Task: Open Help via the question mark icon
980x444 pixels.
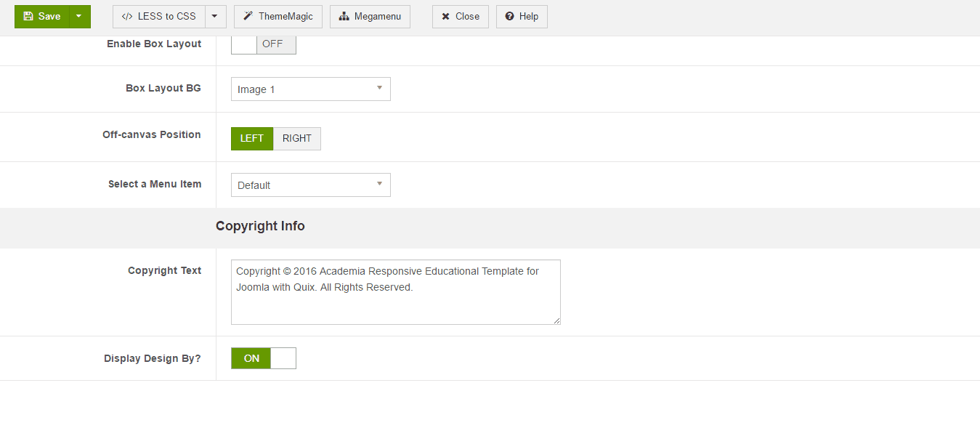Action: [509, 17]
